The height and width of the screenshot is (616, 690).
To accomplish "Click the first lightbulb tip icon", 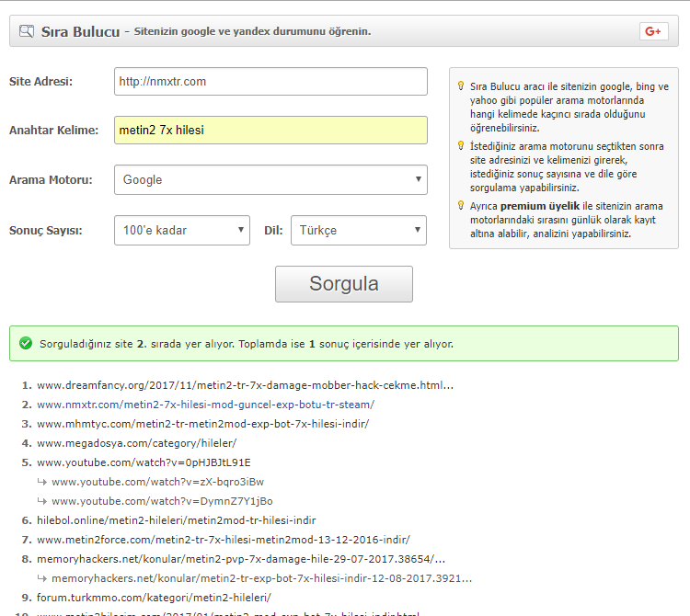I will tap(461, 86).
